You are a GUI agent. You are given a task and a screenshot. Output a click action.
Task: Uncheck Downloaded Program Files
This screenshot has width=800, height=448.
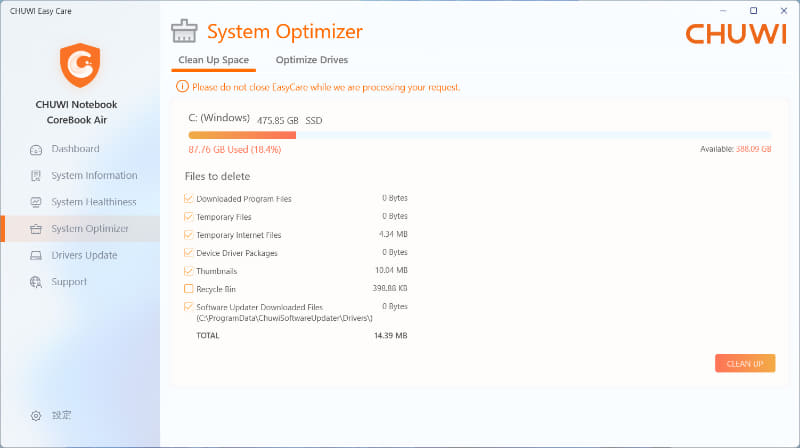[x=188, y=198]
